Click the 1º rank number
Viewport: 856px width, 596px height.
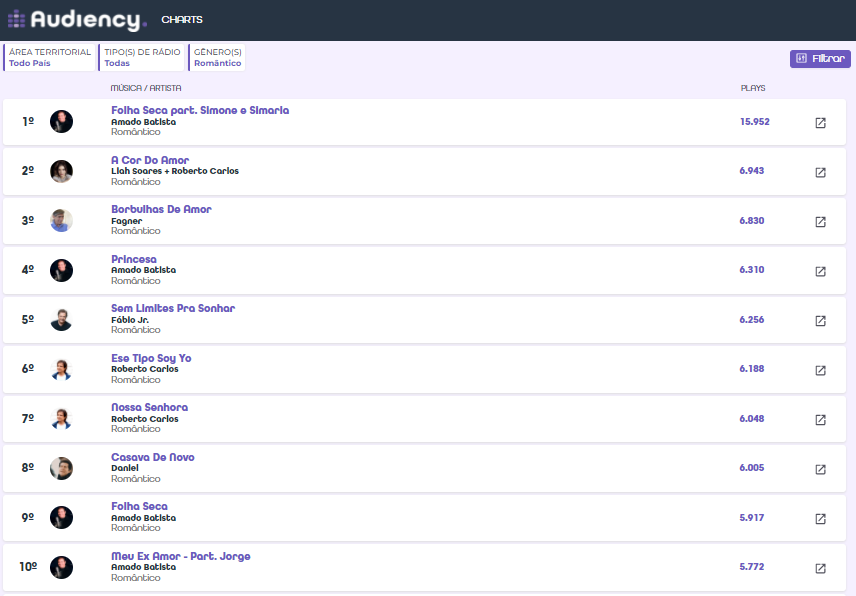pos(28,122)
